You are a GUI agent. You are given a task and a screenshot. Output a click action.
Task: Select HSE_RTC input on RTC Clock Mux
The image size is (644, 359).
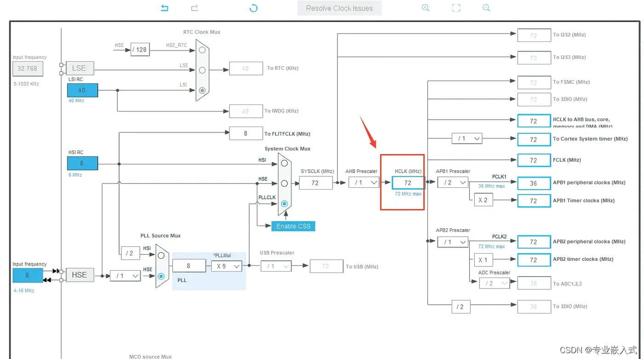201,49
